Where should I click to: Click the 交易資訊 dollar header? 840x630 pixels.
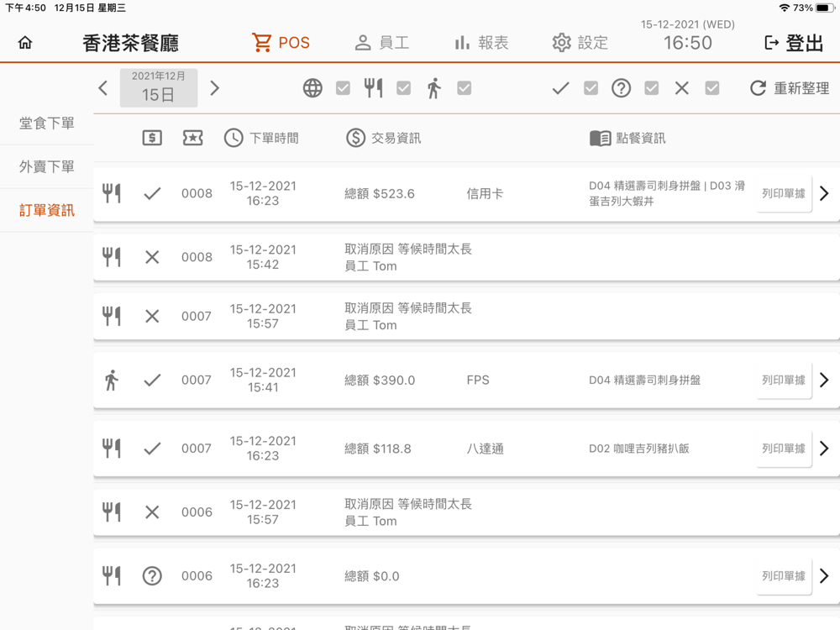384,138
